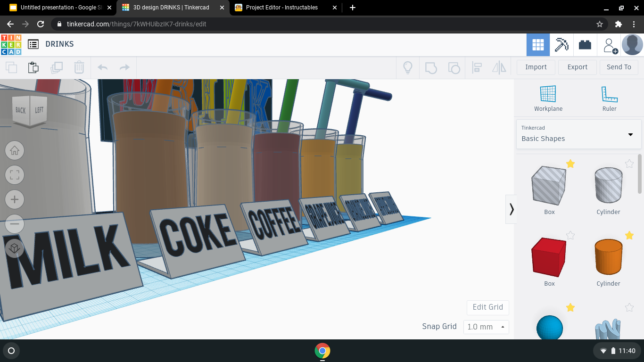This screenshot has height=362, width=644.
Task: Switch to 3D design grid view
Action: coord(538,45)
